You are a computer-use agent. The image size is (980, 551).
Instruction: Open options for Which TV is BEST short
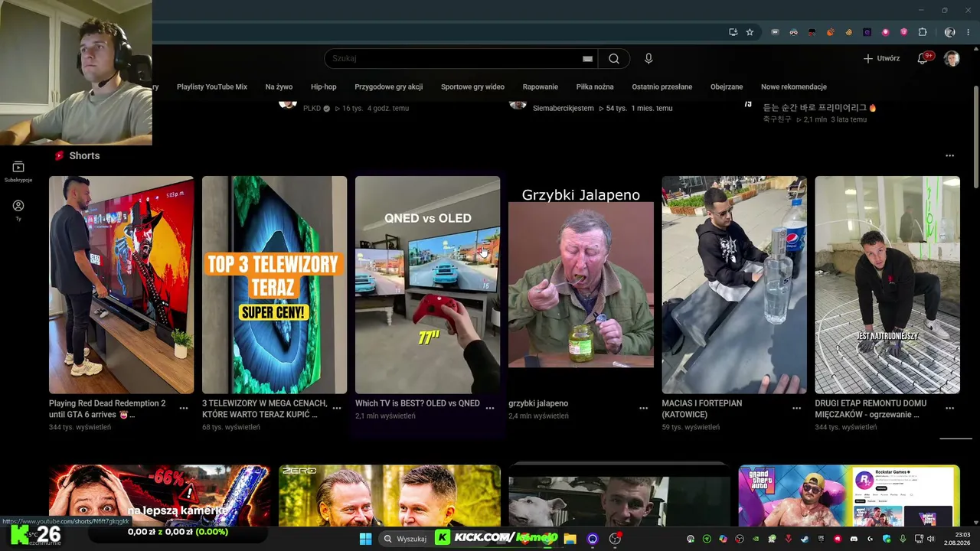490,409
